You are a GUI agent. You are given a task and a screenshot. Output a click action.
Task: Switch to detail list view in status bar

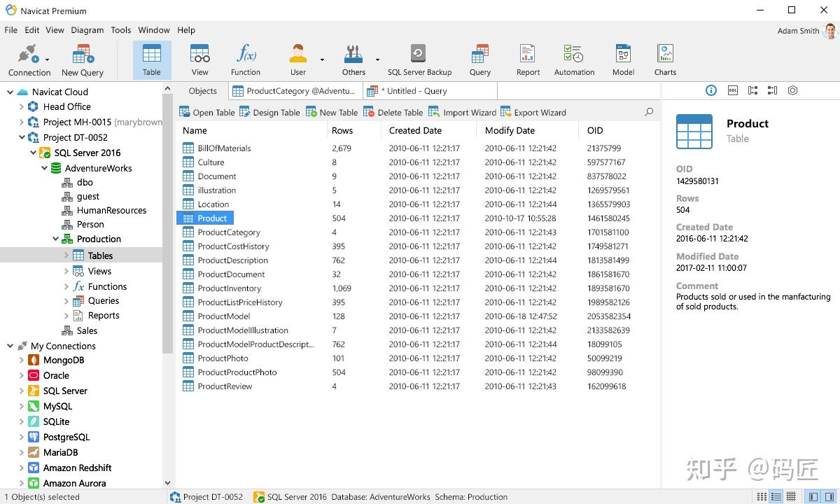coord(776,496)
